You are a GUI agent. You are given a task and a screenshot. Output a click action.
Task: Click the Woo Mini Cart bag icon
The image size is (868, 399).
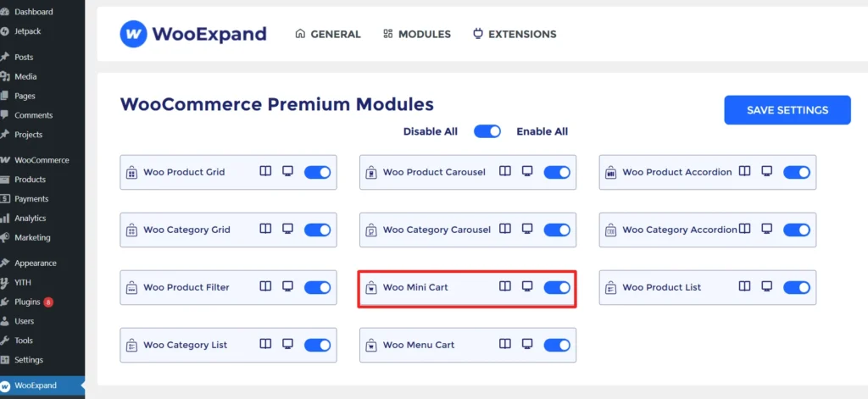pos(371,288)
